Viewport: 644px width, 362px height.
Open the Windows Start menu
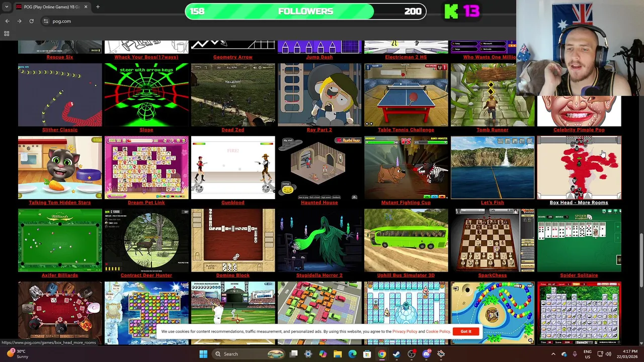tap(203, 354)
